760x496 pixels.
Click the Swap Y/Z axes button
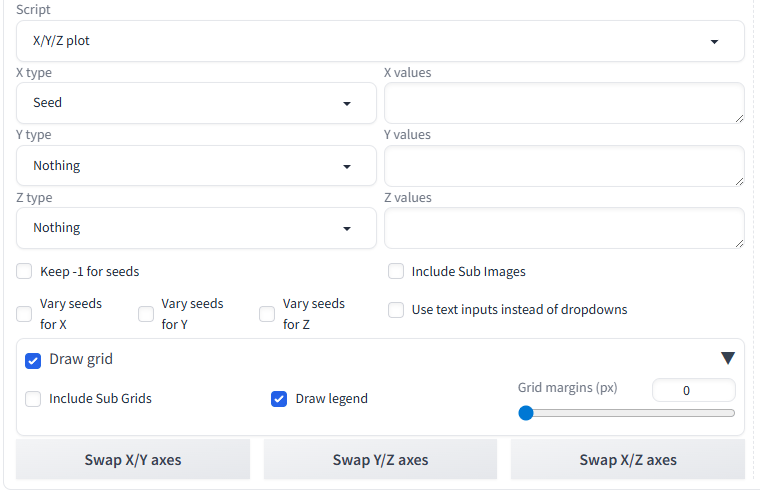[380, 460]
